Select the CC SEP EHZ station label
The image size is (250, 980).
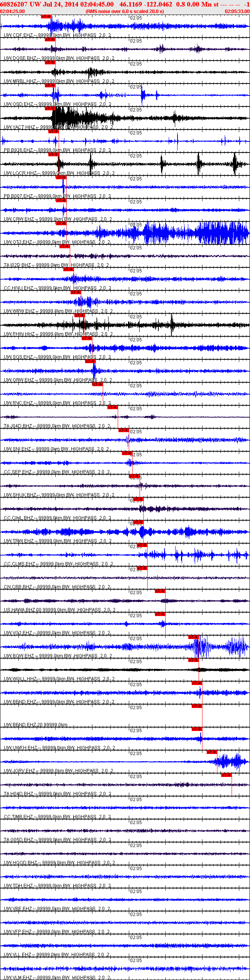click(x=57, y=472)
